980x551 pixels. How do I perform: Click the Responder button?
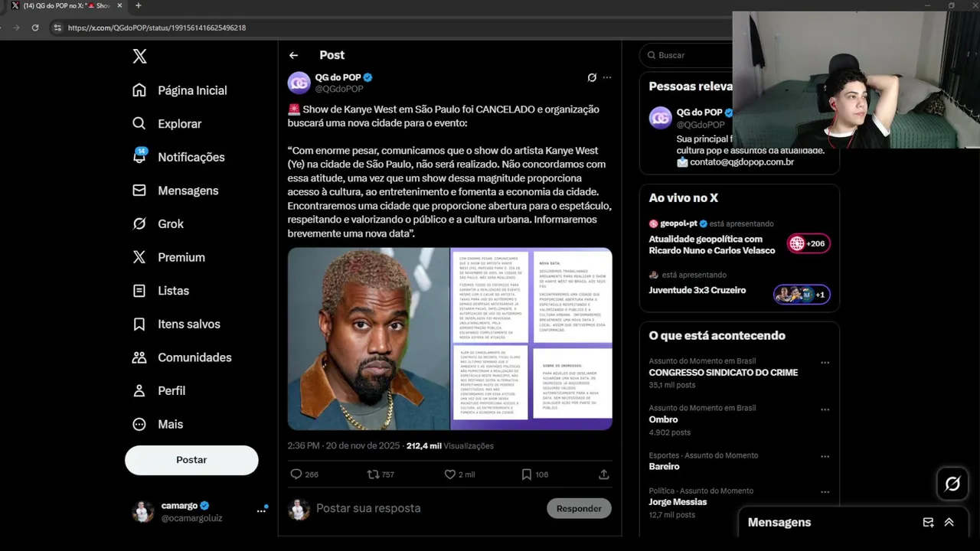(579, 508)
